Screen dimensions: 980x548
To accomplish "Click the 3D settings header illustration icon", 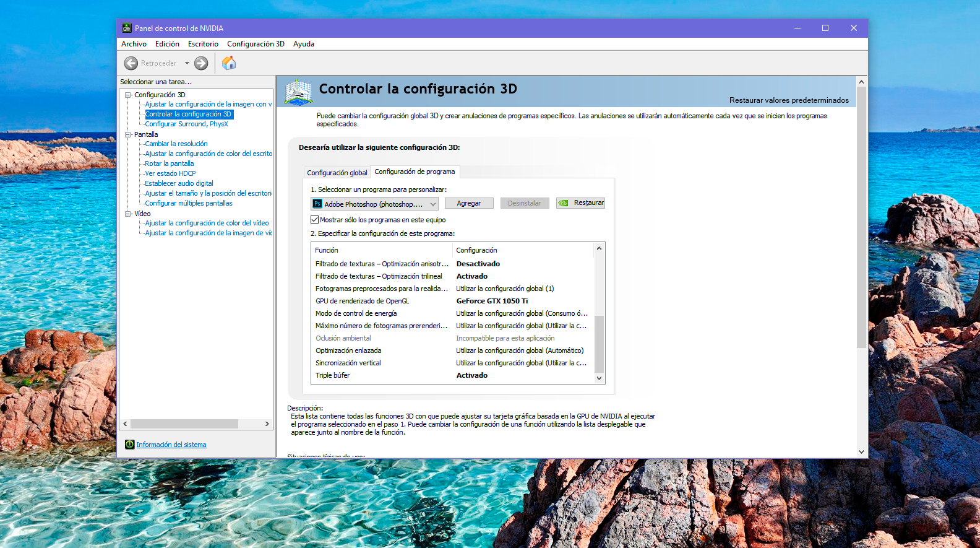I will tap(298, 92).
